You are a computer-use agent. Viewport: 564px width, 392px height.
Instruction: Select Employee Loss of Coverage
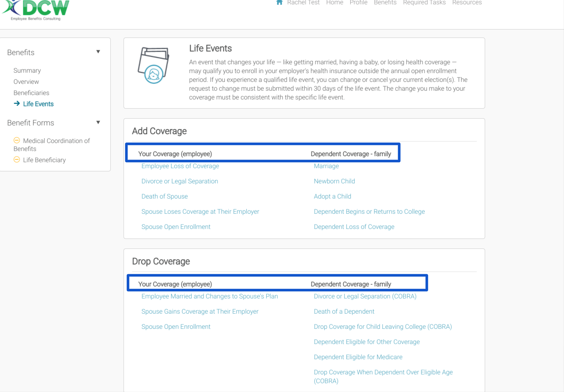(x=180, y=166)
